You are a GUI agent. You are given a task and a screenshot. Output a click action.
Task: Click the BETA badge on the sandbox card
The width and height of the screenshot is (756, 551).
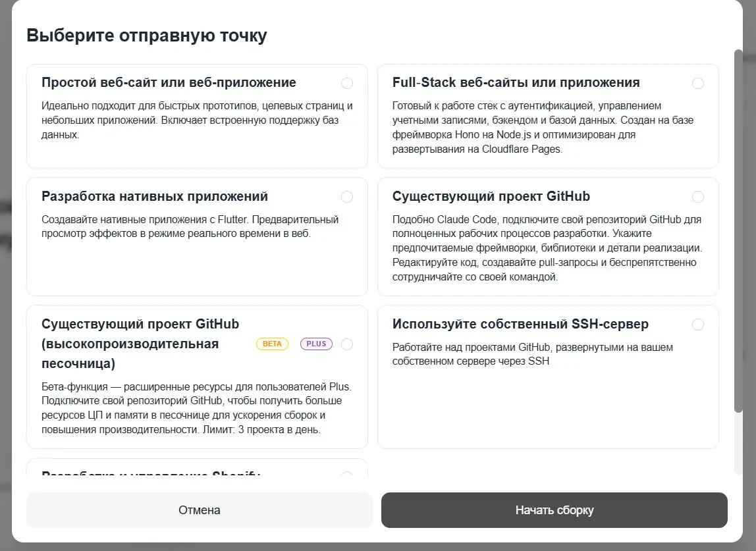click(x=272, y=344)
